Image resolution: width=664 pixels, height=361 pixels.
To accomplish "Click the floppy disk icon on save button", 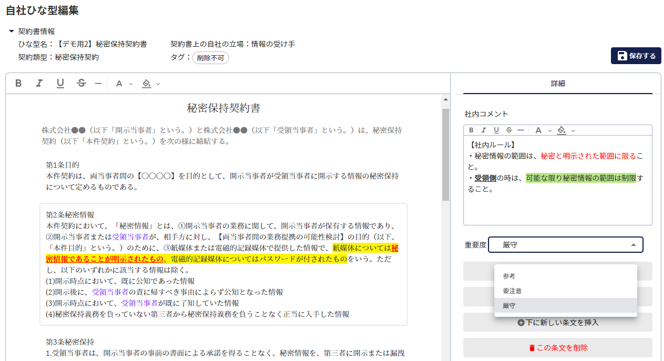I will point(622,56).
